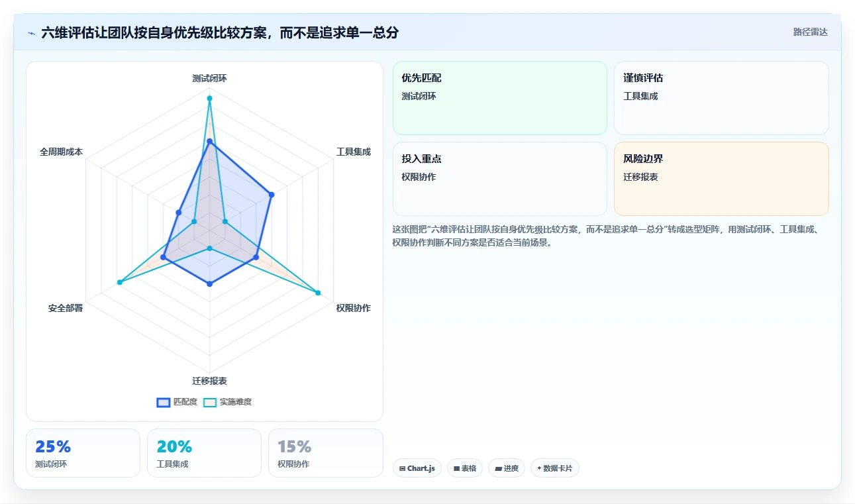The height and width of the screenshot is (504, 855).
Task: Select the 数据卡片 tag
Action: pos(555,468)
